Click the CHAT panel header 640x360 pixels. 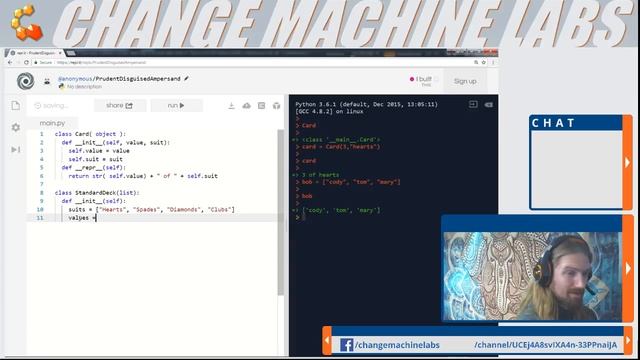[576, 123]
